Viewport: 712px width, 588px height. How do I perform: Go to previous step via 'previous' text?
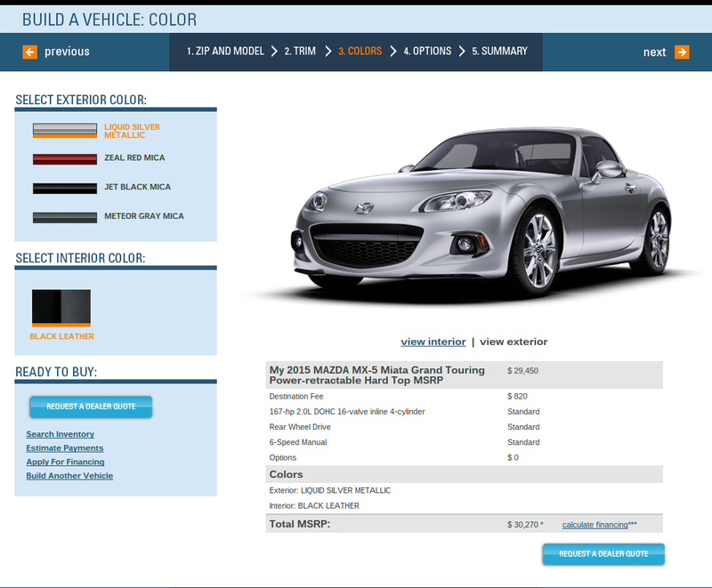pos(67,52)
